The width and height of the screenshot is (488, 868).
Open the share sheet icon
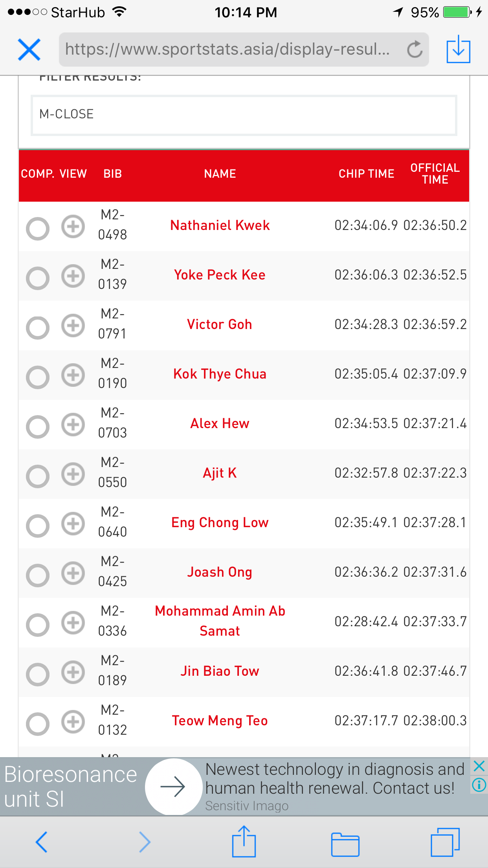click(x=244, y=842)
